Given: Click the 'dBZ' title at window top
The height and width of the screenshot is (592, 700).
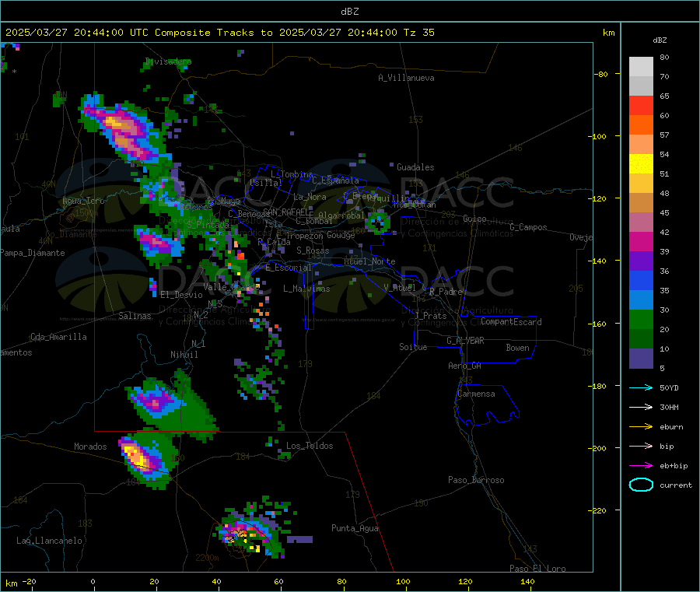Looking at the screenshot, I should [x=349, y=12].
